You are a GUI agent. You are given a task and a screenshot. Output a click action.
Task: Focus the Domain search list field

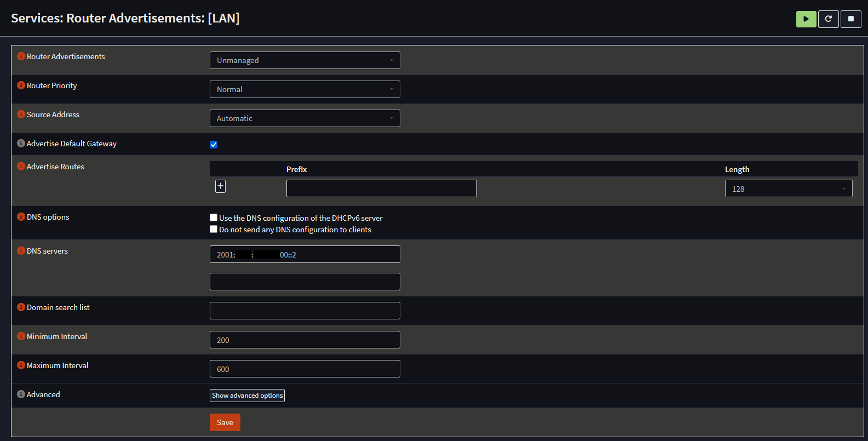pos(304,311)
